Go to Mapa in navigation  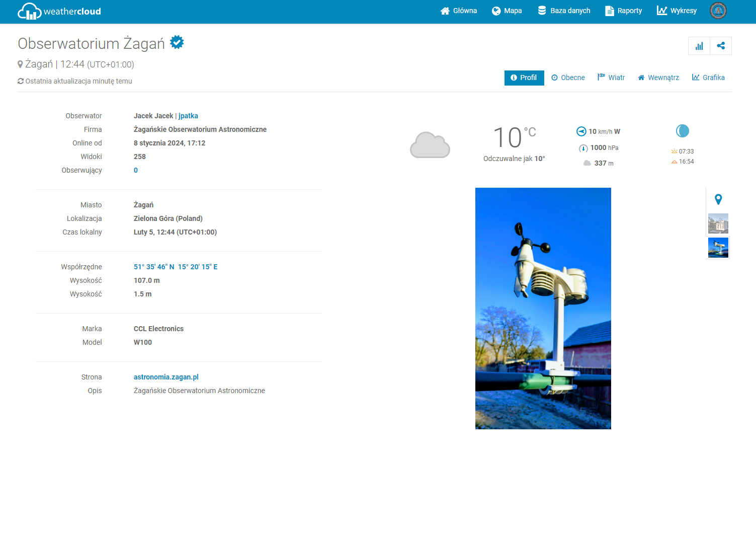(507, 11)
